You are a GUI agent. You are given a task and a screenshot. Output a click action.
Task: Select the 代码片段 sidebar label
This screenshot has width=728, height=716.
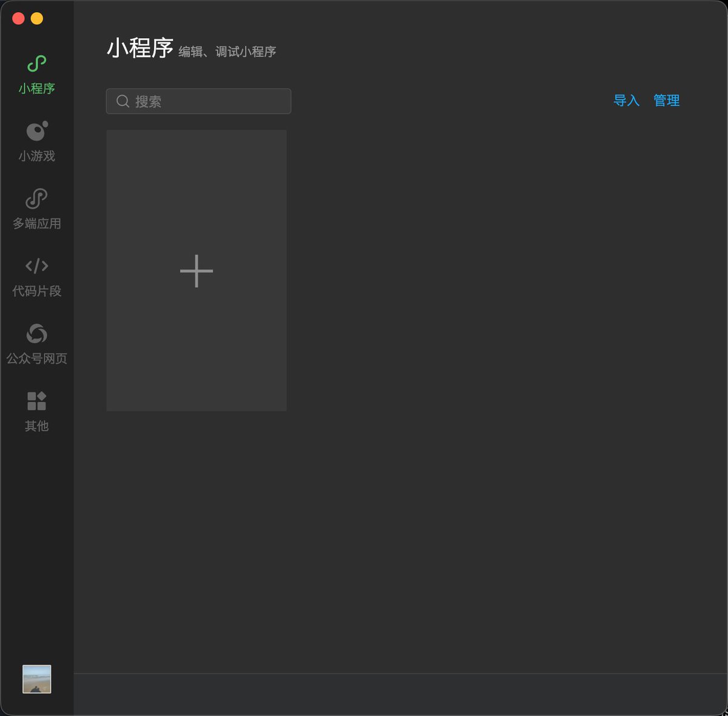pyautogui.click(x=36, y=291)
